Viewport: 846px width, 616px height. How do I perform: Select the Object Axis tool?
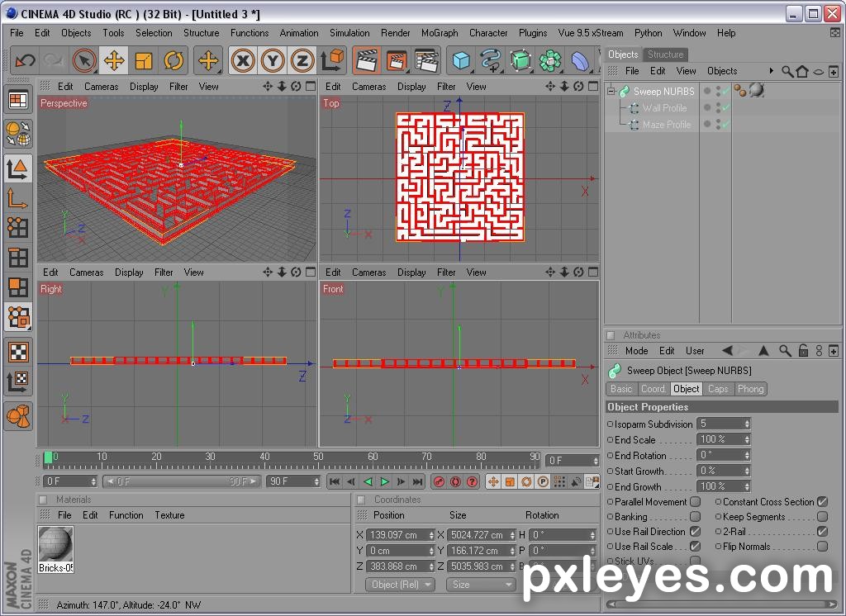[18, 198]
